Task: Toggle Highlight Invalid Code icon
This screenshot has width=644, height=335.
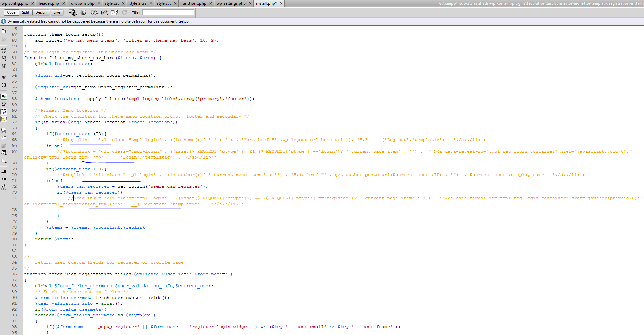Action: [4, 104]
